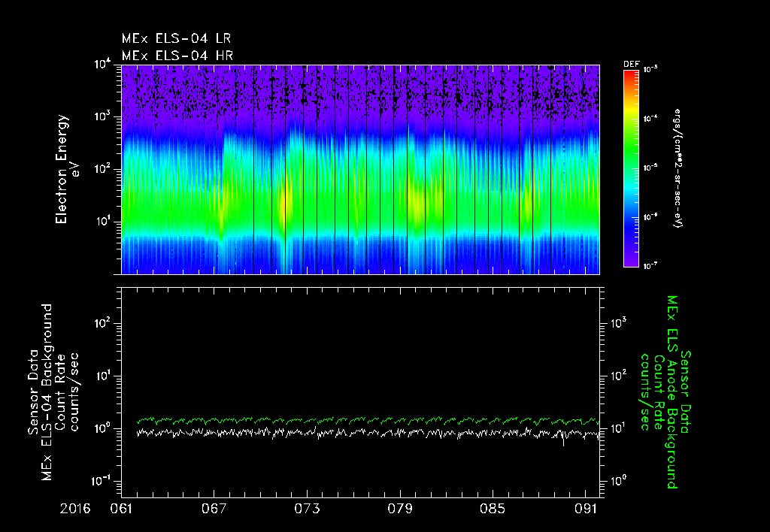
Task: Click the rainbow DEF color scale bar
Action: [631, 169]
